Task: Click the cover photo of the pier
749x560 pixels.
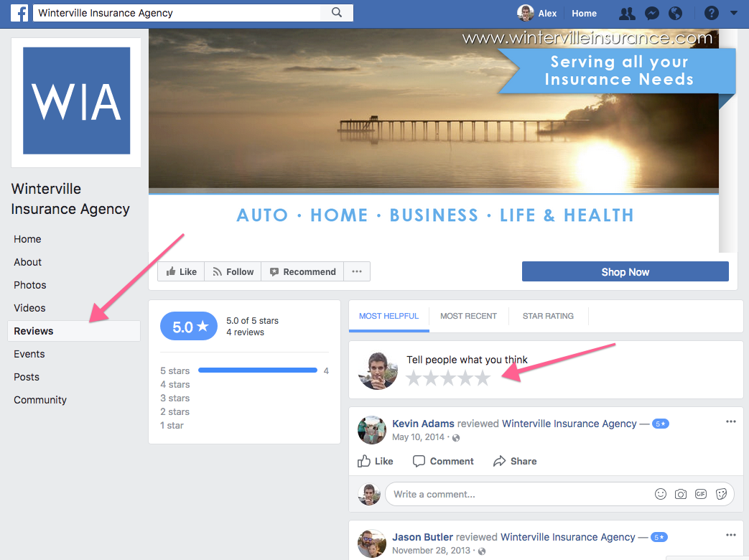Action: (x=434, y=111)
